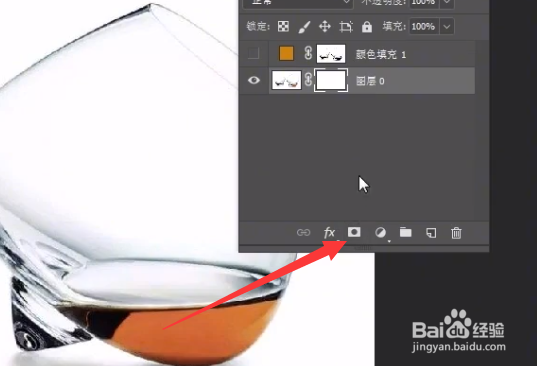Click the link layers icon
537x366 pixels.
303,233
